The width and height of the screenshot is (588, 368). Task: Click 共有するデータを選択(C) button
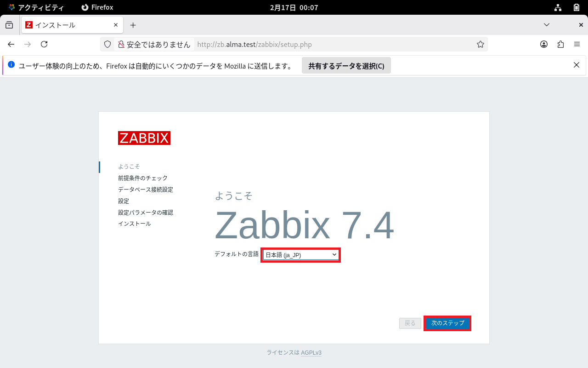pos(346,65)
